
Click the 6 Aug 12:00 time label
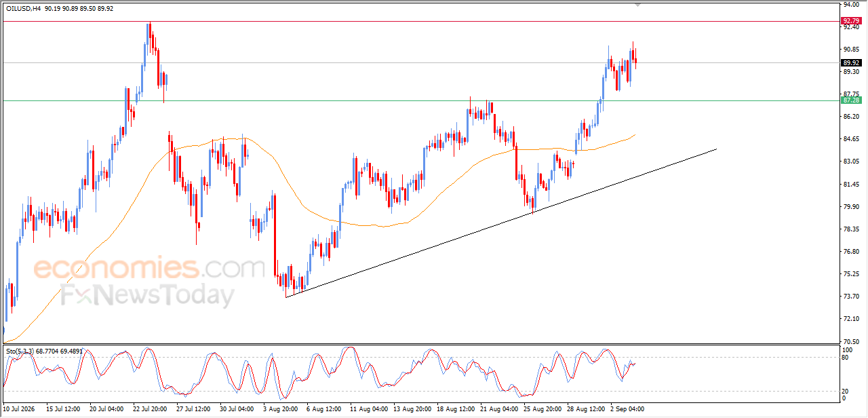(x=323, y=409)
